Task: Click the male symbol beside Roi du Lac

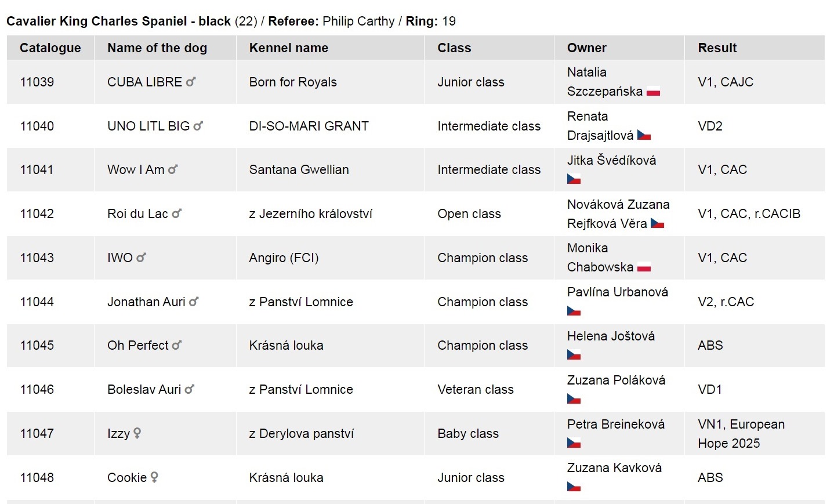Action: pyautogui.click(x=177, y=213)
